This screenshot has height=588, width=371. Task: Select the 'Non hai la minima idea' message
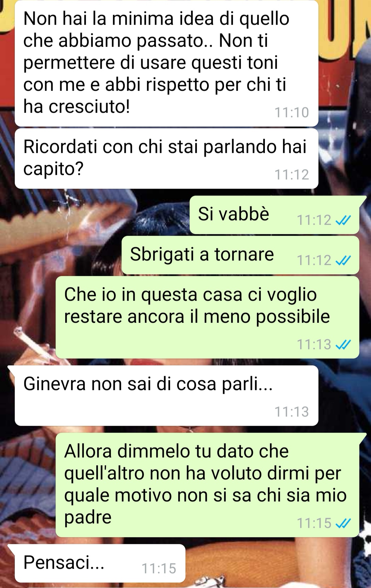[x=166, y=64]
